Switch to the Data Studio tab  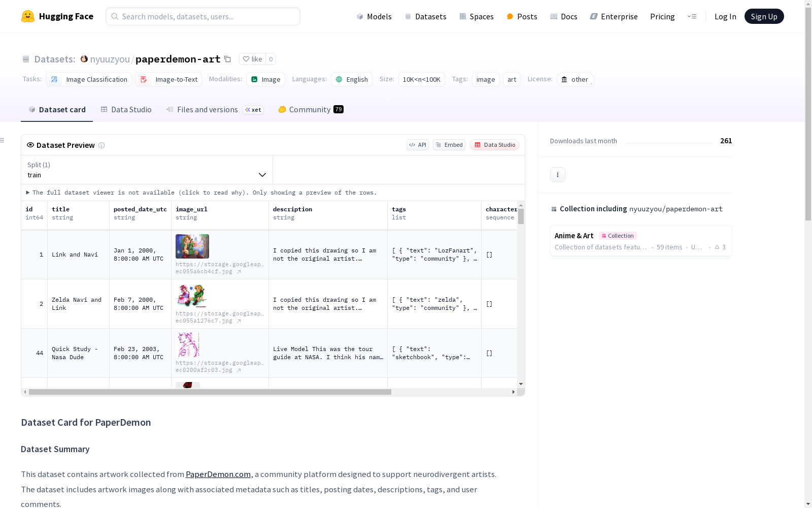pyautogui.click(x=126, y=110)
